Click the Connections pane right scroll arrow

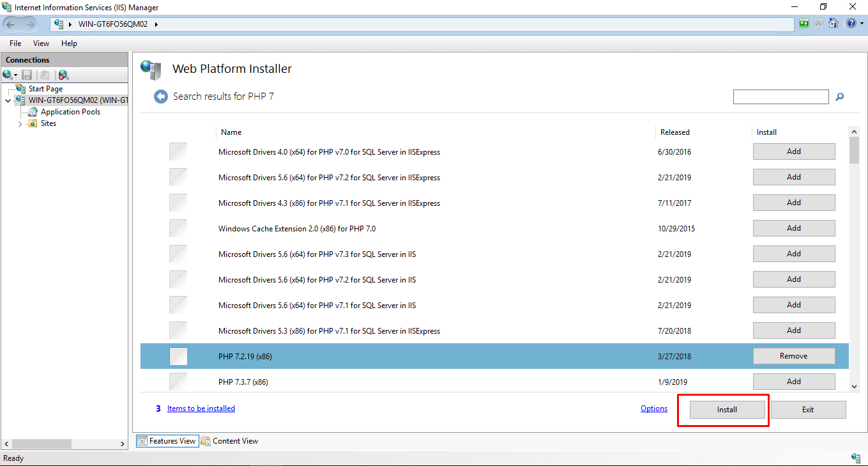123,444
